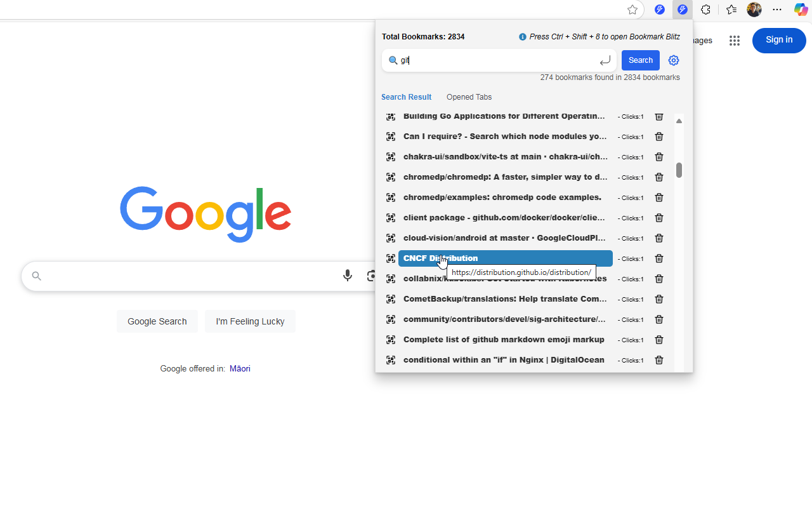Click the first lightning extension icon in toolbar

tap(660, 10)
